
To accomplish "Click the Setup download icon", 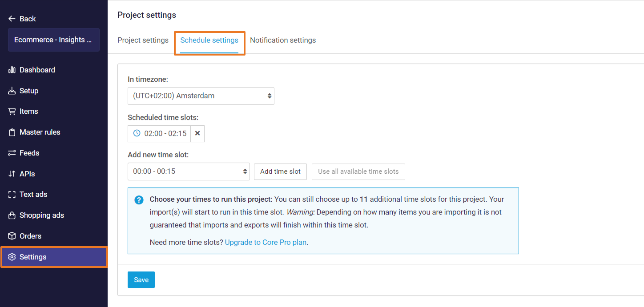I will click(12, 91).
